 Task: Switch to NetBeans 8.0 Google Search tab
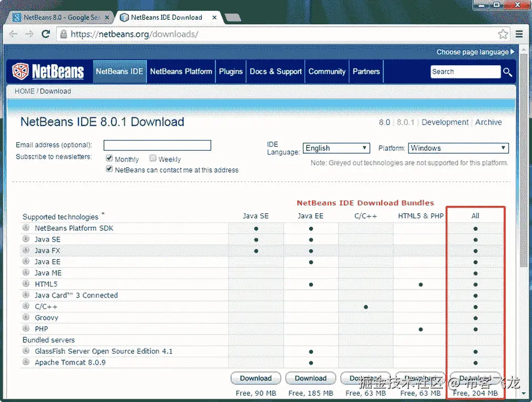tap(60, 18)
